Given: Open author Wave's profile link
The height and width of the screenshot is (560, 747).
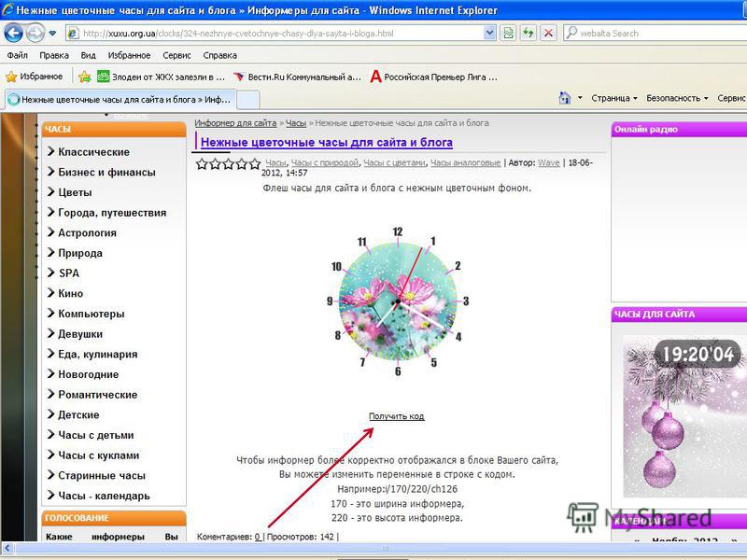Looking at the screenshot, I should tap(548, 162).
